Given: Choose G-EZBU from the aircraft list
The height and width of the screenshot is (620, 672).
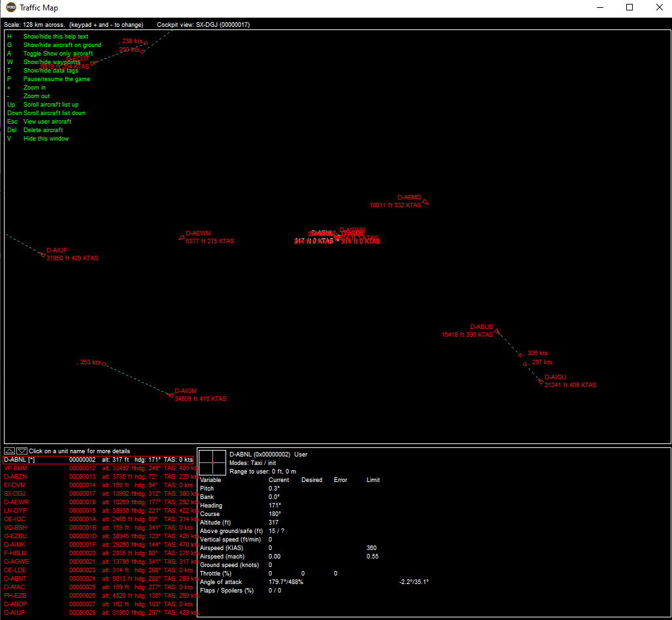Looking at the screenshot, I should [x=16, y=536].
